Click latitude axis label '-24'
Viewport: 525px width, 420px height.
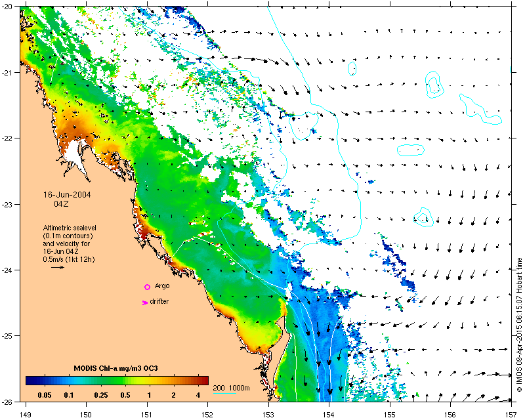pos(7,270)
